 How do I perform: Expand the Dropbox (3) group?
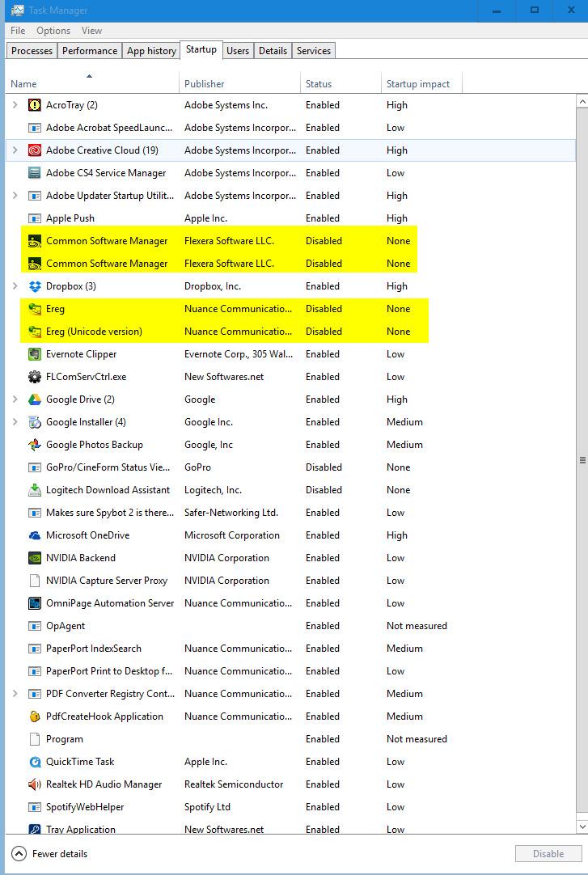[x=15, y=286]
